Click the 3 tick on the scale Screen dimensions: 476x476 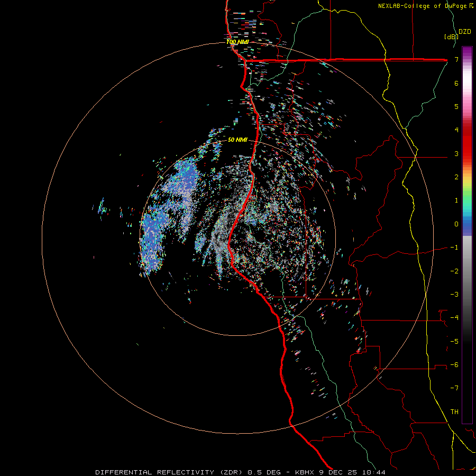coord(456,153)
